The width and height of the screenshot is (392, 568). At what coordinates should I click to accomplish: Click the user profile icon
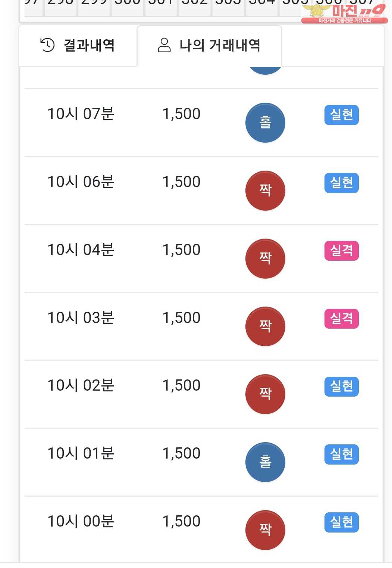[x=164, y=45]
